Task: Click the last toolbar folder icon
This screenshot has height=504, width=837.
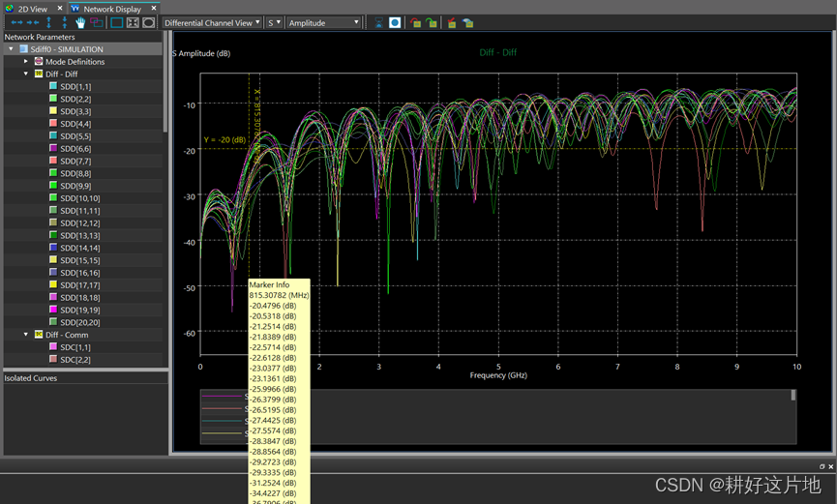Action: pyautogui.click(x=467, y=22)
